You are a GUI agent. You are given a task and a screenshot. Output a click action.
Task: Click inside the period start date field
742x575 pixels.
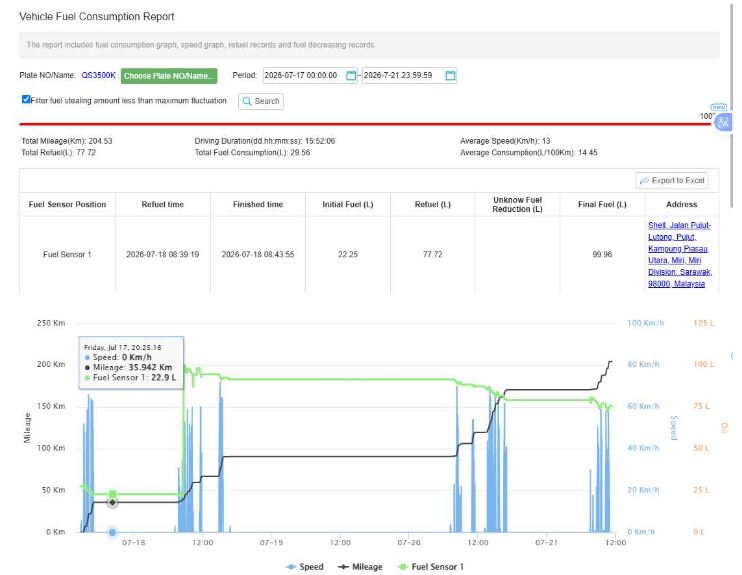click(x=304, y=76)
